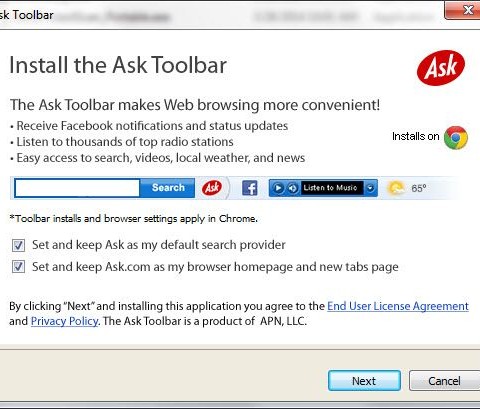
Task: Click the Listen to Music label
Action: (330, 188)
